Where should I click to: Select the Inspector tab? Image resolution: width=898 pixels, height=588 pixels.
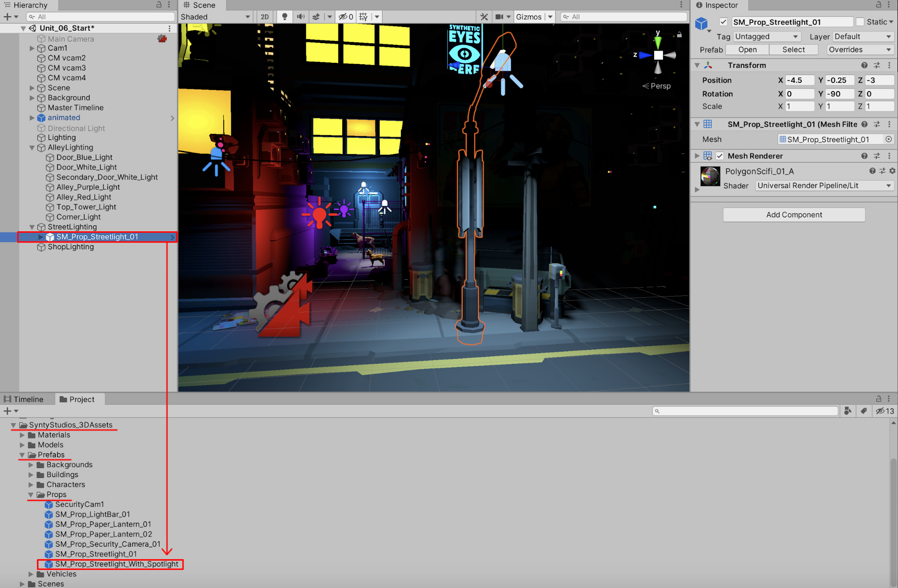tap(718, 5)
